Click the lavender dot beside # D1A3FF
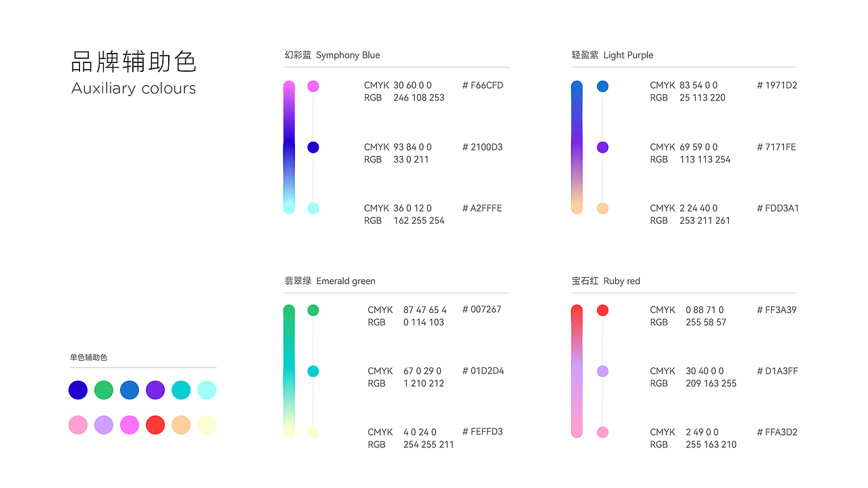Screen dimensions: 868x488 (x=602, y=371)
